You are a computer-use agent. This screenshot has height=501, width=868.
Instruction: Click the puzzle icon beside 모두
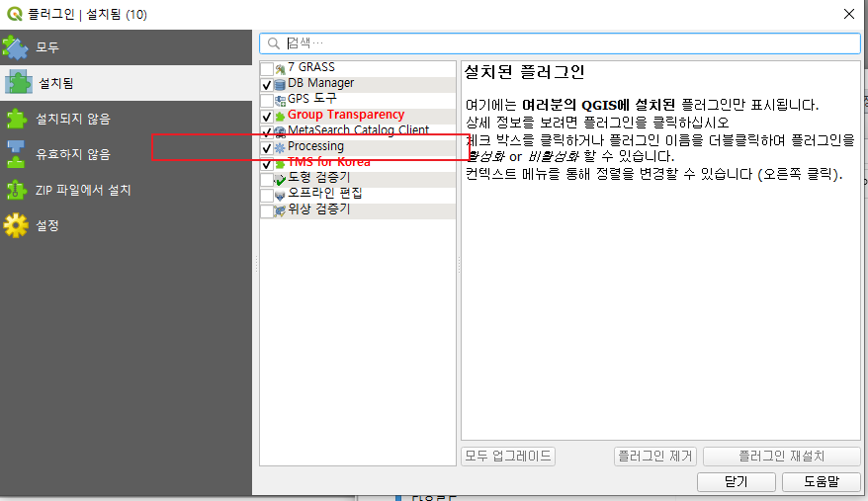pyautogui.click(x=16, y=47)
